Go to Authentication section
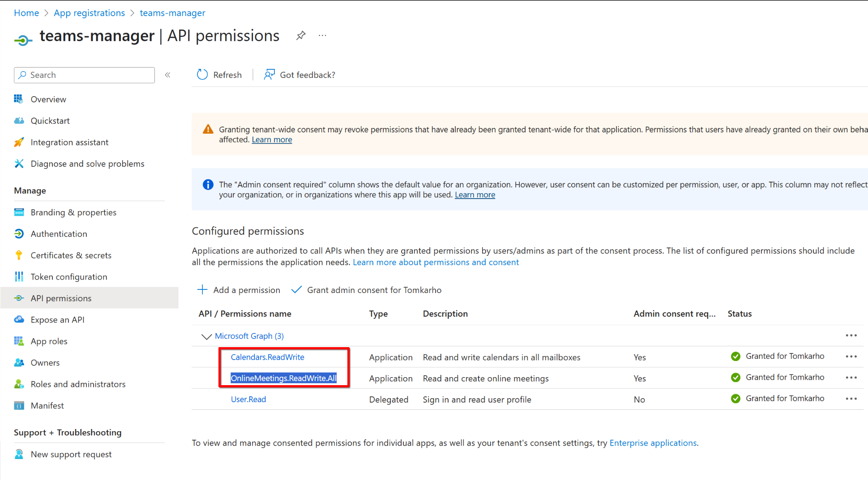This screenshot has width=868, height=480. coord(59,234)
